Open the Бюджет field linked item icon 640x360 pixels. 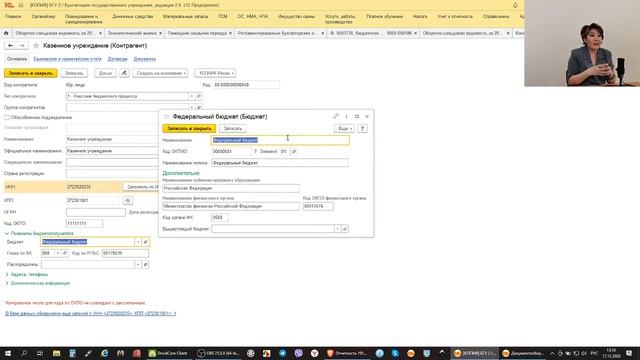click(145, 242)
